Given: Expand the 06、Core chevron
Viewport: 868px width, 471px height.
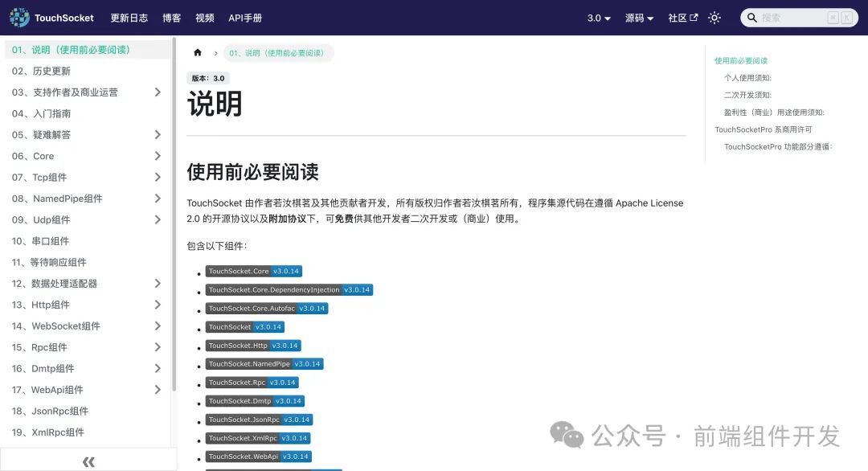Looking at the screenshot, I should [x=158, y=156].
